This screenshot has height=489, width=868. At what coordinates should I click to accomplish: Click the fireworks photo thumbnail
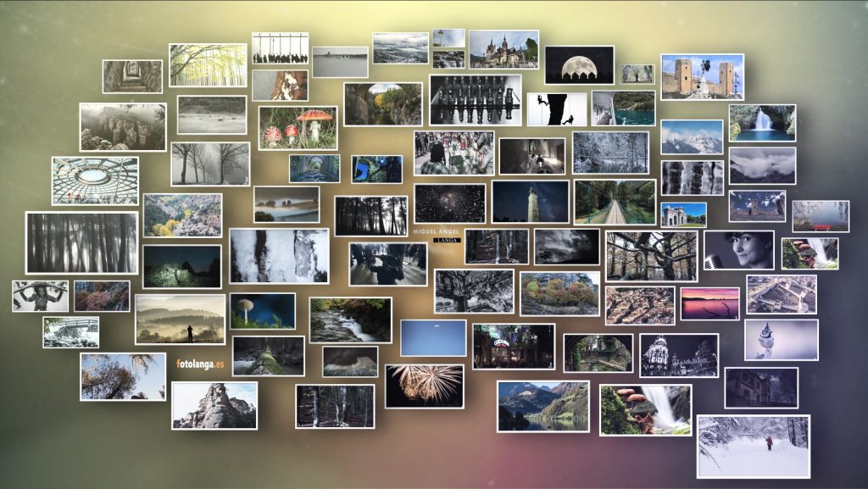pos(424,386)
